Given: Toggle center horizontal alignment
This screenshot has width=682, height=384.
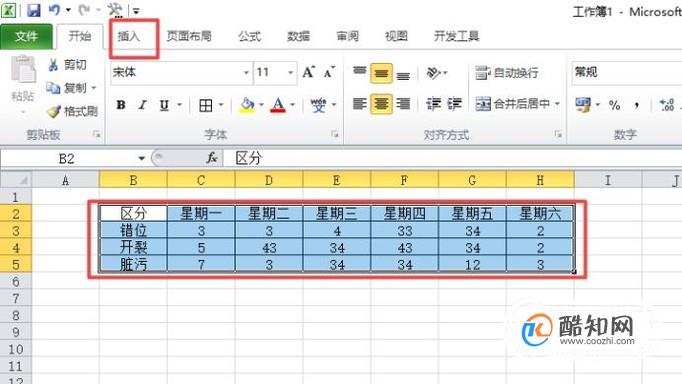Looking at the screenshot, I should click(x=381, y=104).
